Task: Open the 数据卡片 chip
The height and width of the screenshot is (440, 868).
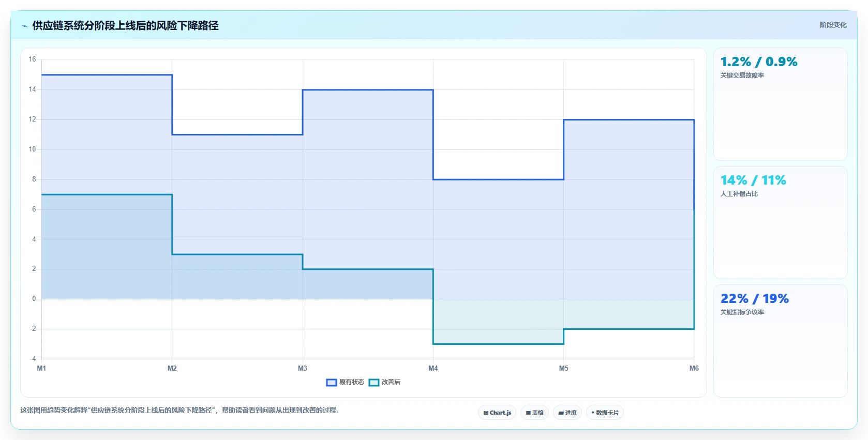Action: pyautogui.click(x=605, y=413)
